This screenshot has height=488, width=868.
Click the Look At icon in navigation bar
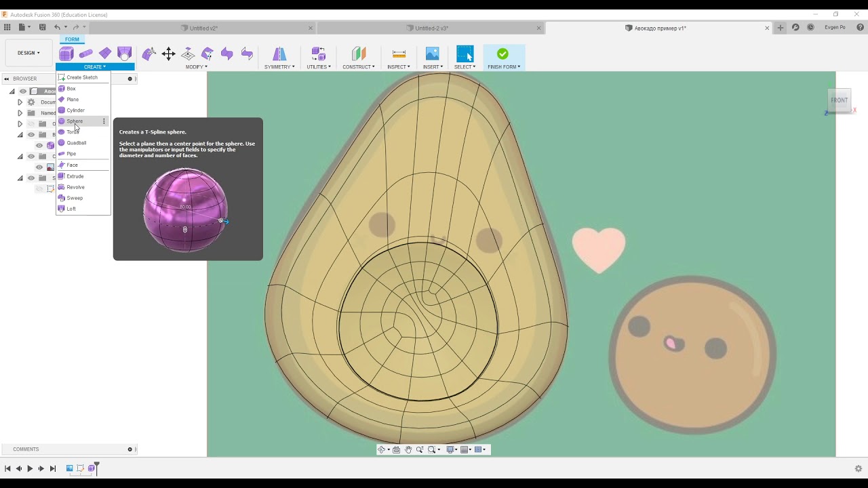pyautogui.click(x=397, y=449)
